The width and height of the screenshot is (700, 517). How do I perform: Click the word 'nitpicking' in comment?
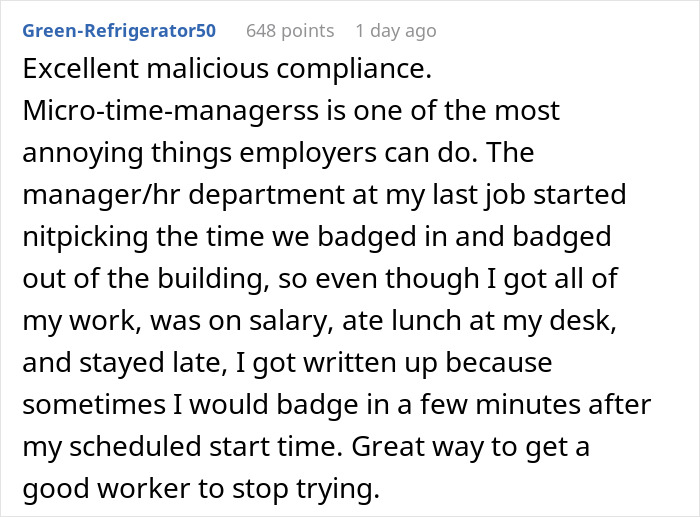pyautogui.click(x=85, y=233)
